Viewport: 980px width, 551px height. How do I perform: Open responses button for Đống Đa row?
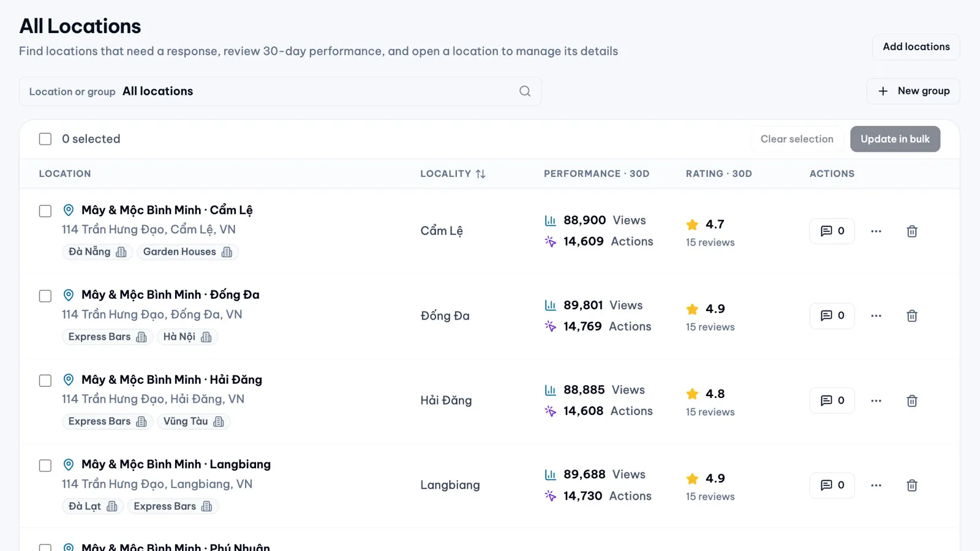(x=832, y=316)
